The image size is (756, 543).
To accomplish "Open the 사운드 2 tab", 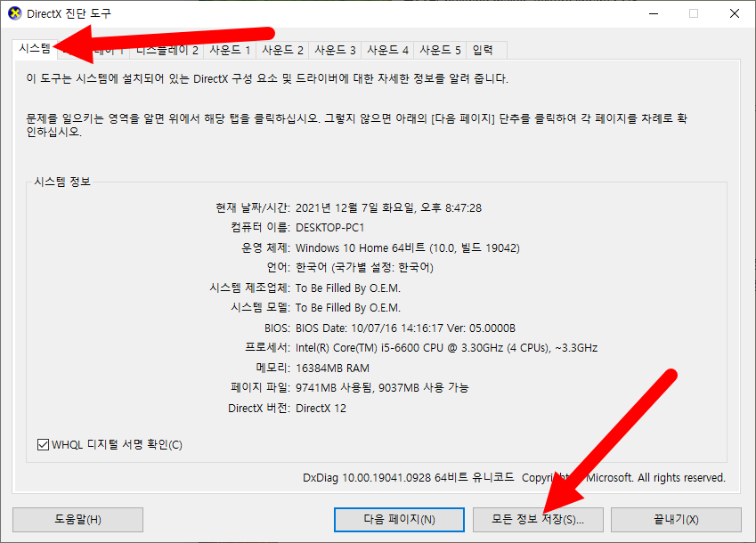I will tap(282, 50).
